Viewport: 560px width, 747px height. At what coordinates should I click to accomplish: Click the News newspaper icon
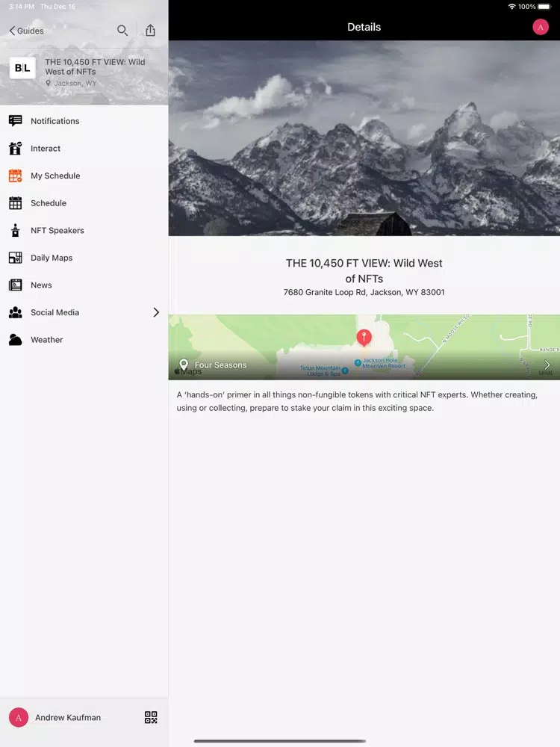[15, 285]
